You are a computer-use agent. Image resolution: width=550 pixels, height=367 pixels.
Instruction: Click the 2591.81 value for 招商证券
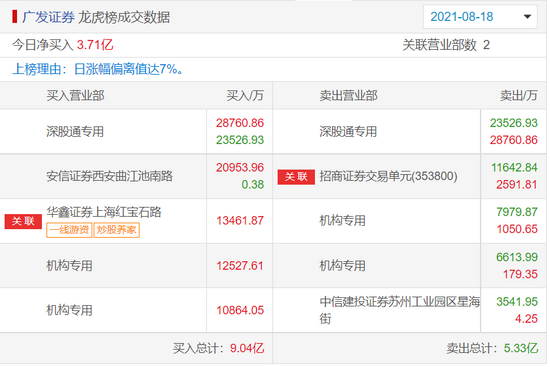[516, 185]
